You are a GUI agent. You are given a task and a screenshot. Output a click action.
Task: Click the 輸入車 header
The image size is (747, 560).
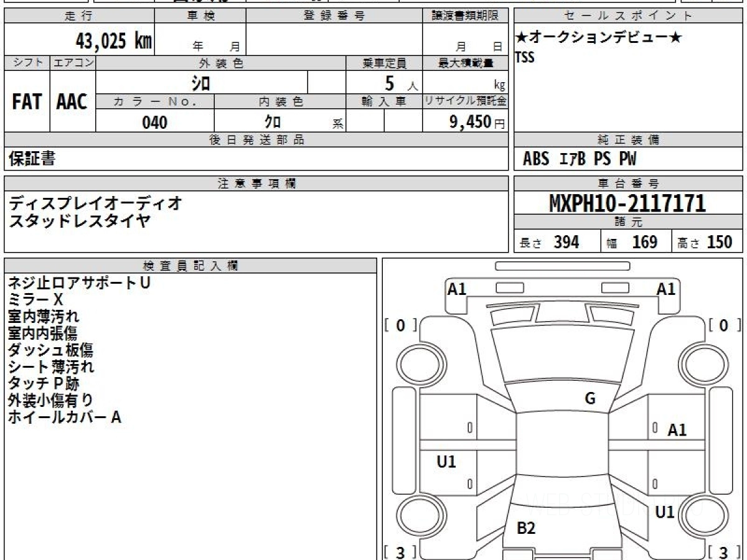click(x=384, y=102)
